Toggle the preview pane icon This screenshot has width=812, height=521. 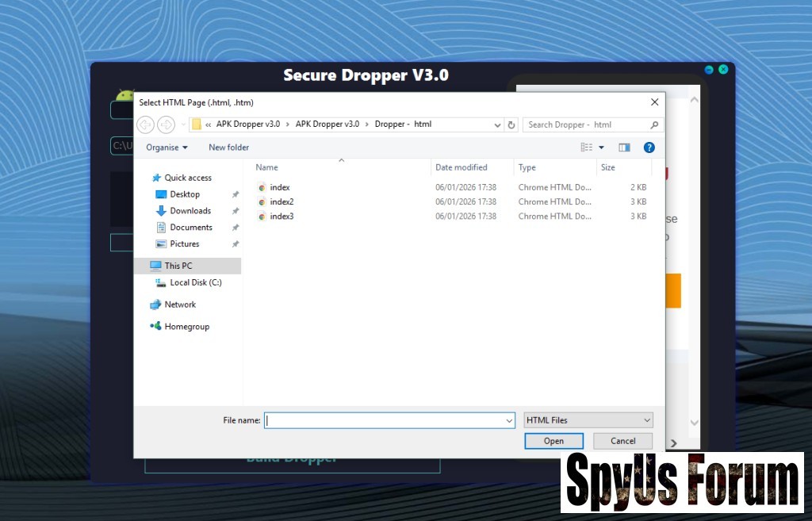(x=624, y=147)
